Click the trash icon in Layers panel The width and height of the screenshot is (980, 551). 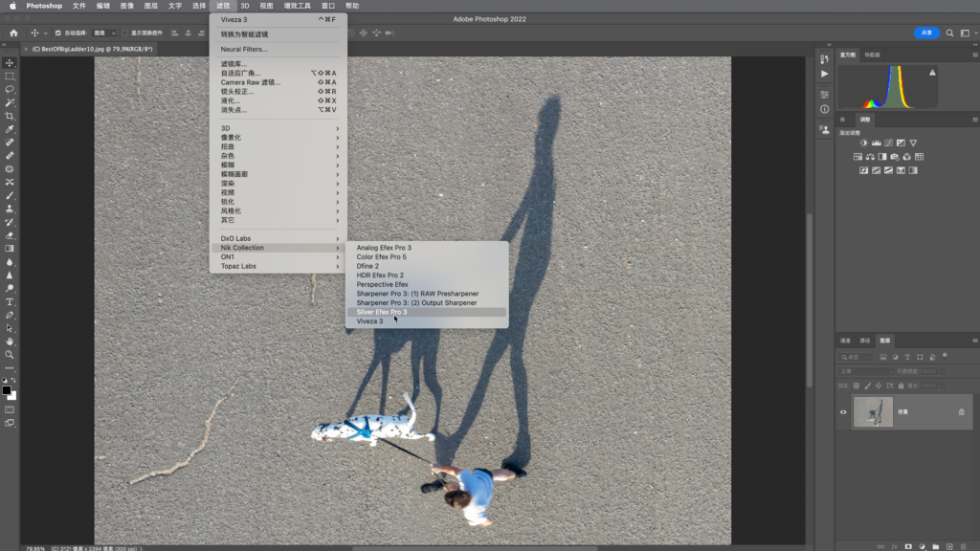click(963, 546)
